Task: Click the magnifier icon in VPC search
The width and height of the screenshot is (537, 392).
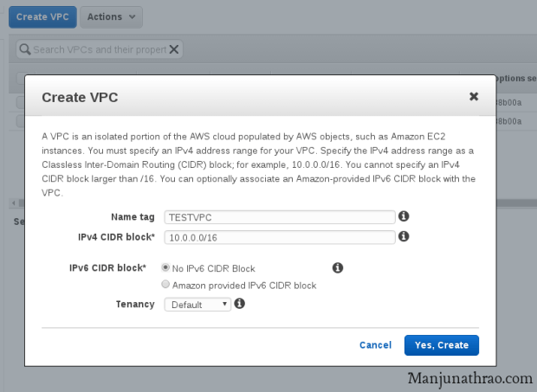Action: [x=25, y=49]
